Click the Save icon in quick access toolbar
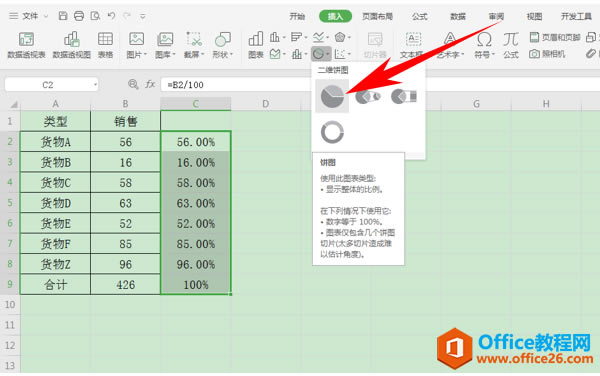The image size is (600, 376). (x=63, y=16)
